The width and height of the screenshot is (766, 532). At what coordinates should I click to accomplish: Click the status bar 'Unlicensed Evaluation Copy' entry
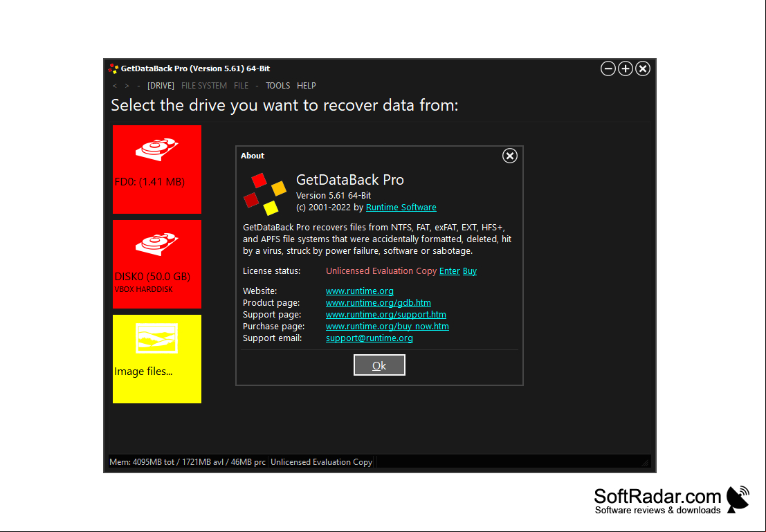[x=322, y=461]
